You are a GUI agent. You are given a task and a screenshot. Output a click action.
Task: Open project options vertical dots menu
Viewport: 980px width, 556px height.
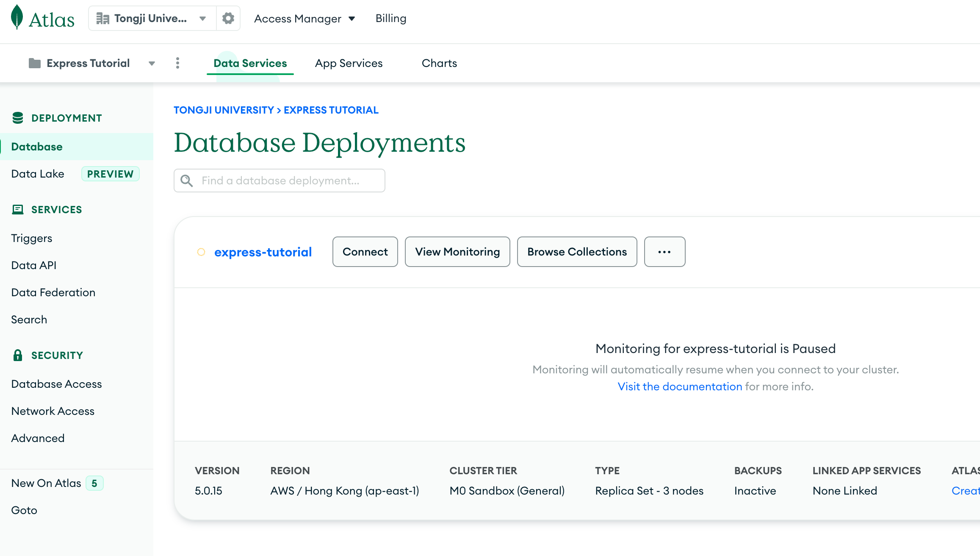click(x=177, y=63)
